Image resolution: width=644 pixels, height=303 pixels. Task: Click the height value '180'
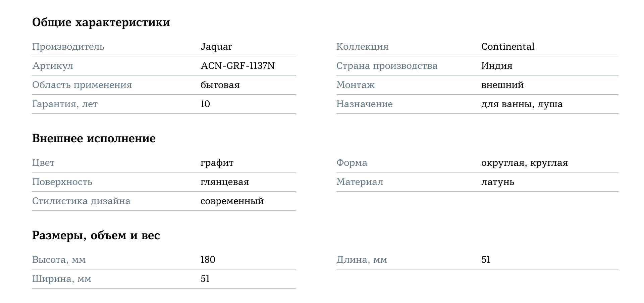tap(208, 260)
